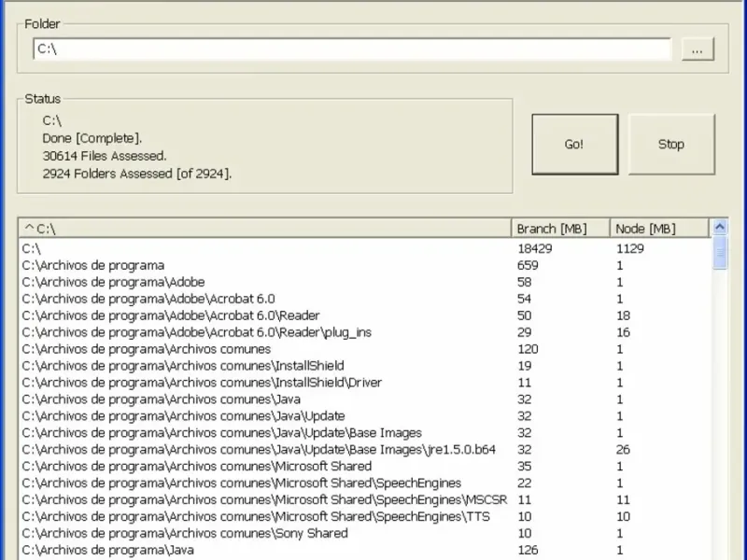Select the row C:\Archivos de programa

coord(364,265)
